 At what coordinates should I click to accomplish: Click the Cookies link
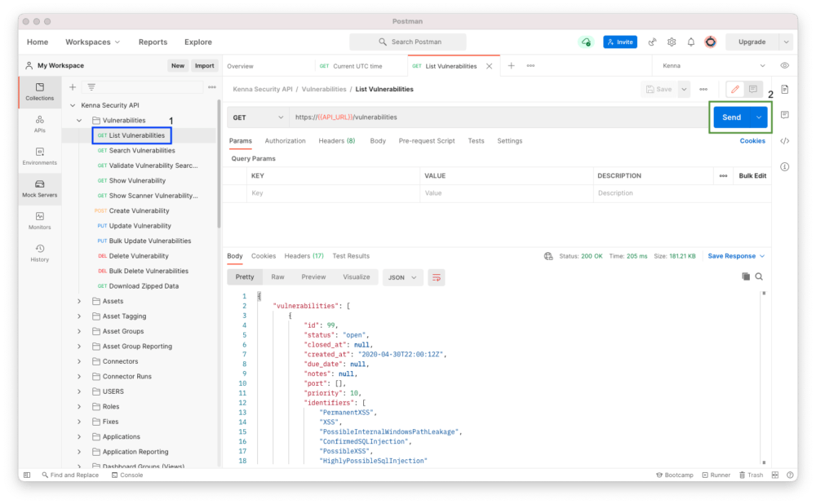(752, 141)
